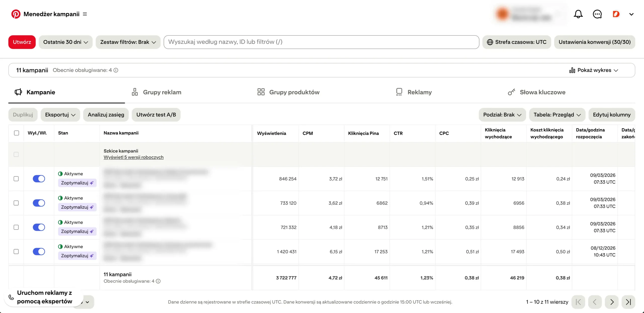Open the notifications bell
This screenshot has height=313, width=644.
pyautogui.click(x=578, y=14)
